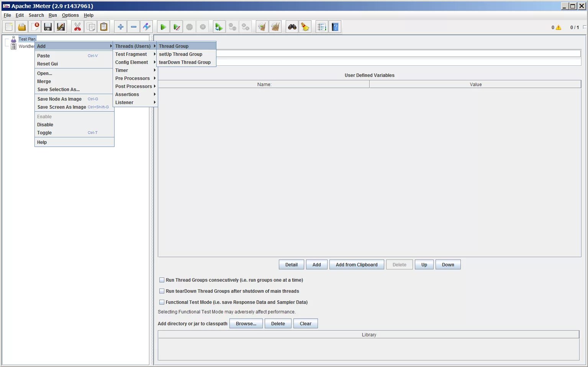Click the grey Stop icon
The image size is (588, 367).
tap(190, 27)
